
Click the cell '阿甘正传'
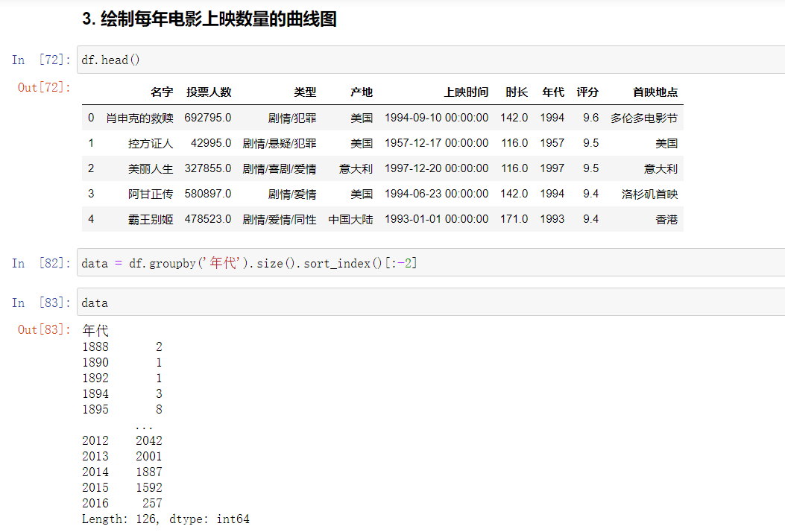[x=151, y=194]
